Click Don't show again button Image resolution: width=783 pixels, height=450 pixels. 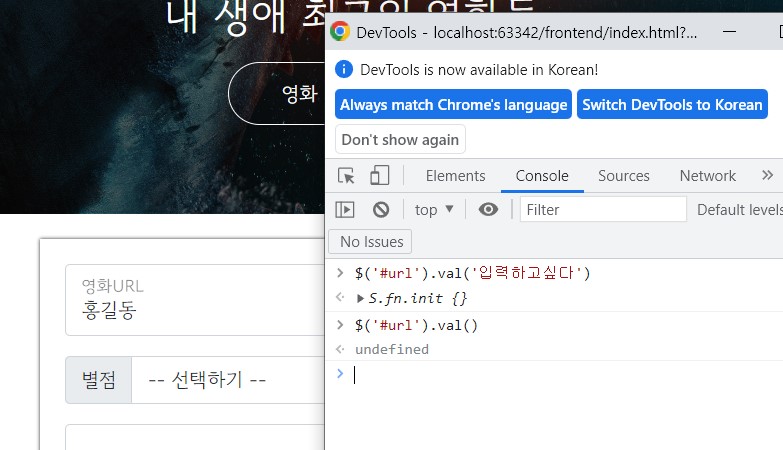pos(400,139)
